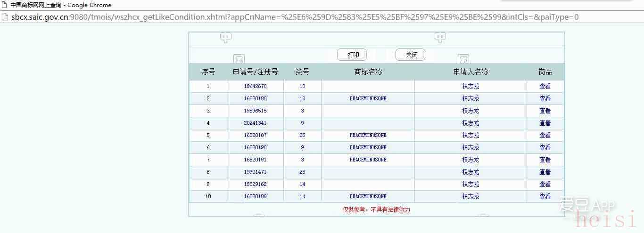This screenshot has width=644, height=233.
Task: Click PEACEMINUSONE in row 5
Action: pyautogui.click(x=368, y=136)
